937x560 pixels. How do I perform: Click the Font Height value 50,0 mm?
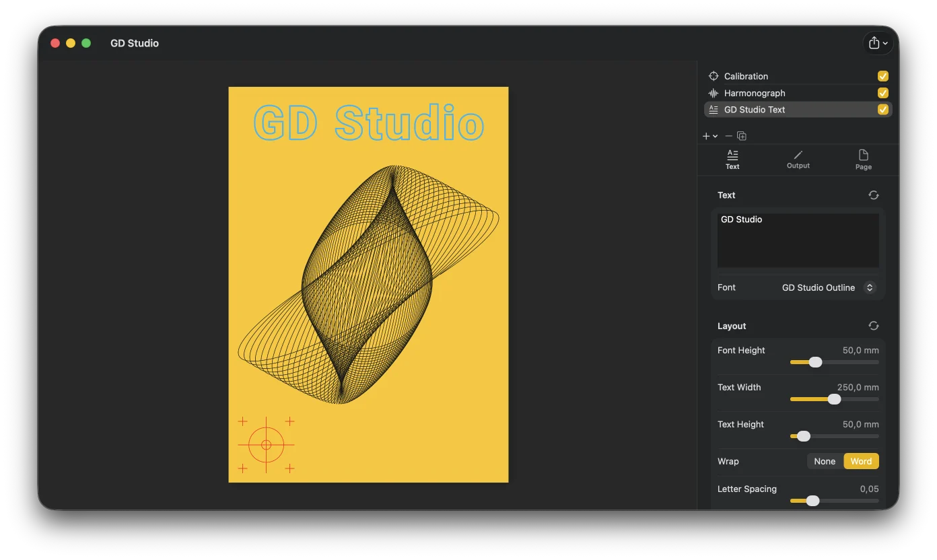pos(860,350)
